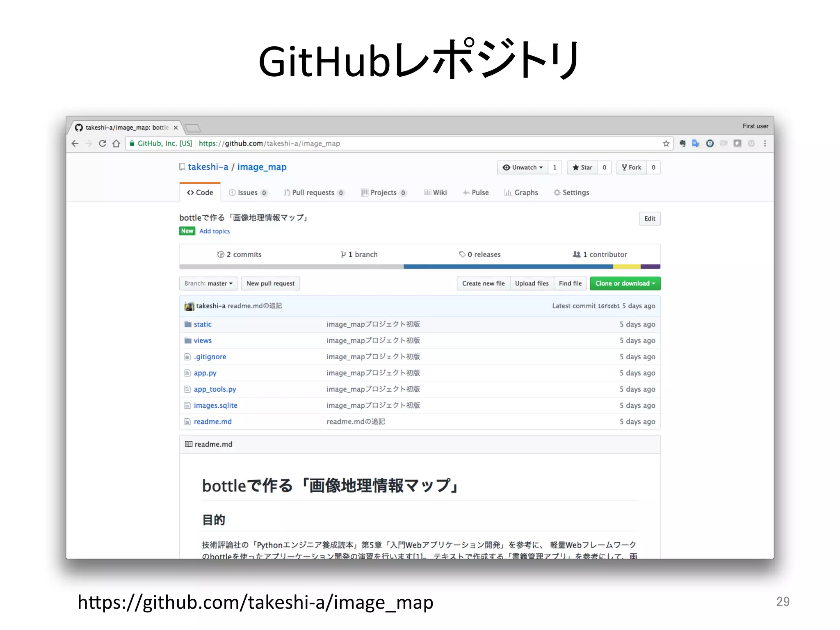This screenshot has width=840, height=630.
Task: Click the browser forward arrow
Action: click(89, 144)
